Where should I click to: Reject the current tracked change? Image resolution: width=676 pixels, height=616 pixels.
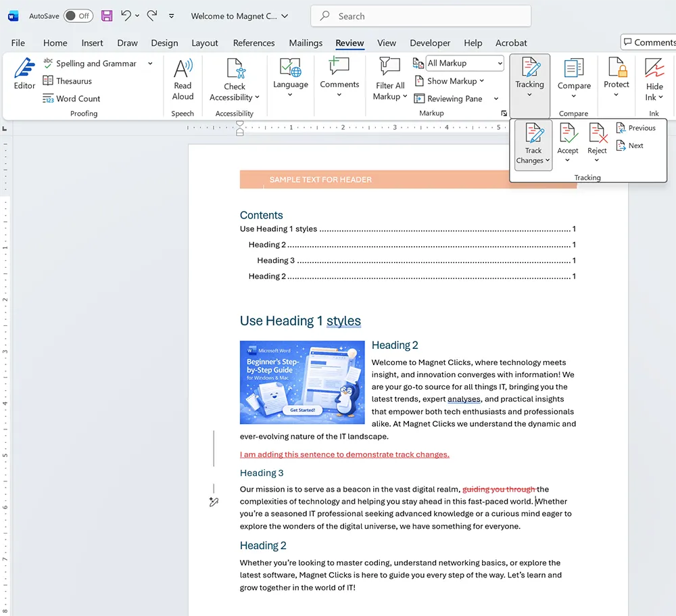[x=597, y=139]
